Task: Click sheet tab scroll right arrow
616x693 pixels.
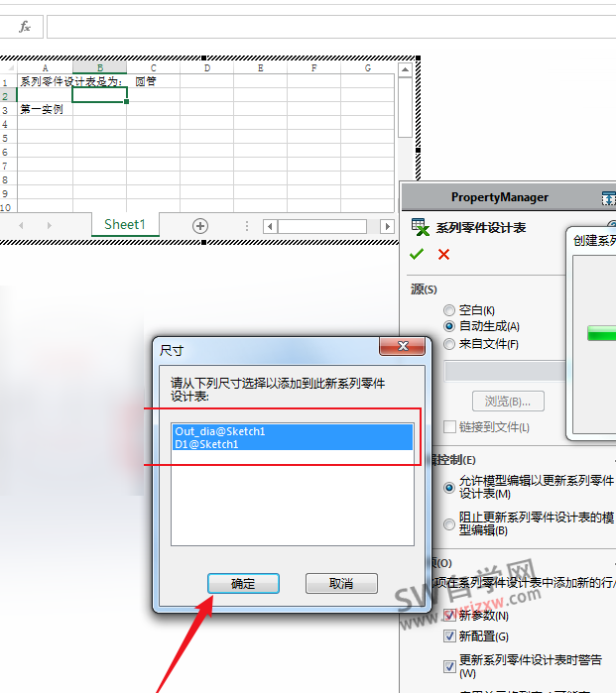Action: click(49, 225)
